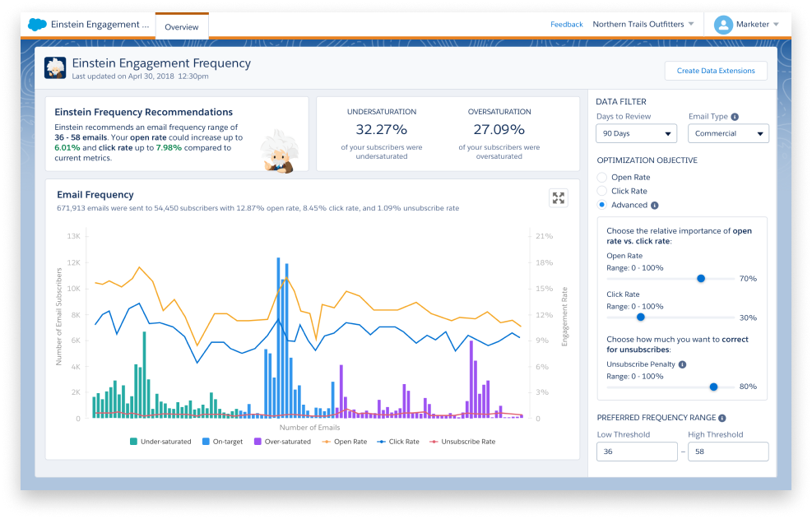Open the Email Type Commercial dropdown
Viewport: 812px width, 519px height.
coord(728,133)
